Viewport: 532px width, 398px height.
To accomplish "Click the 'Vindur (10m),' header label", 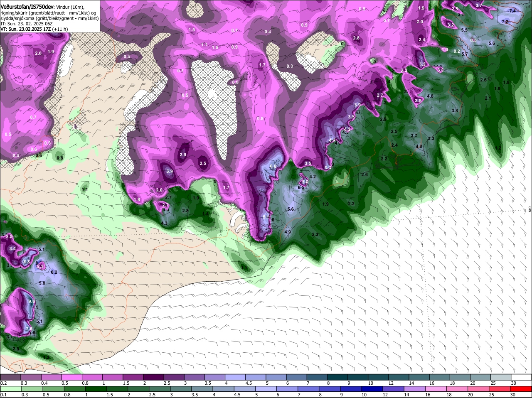I will point(70,7).
